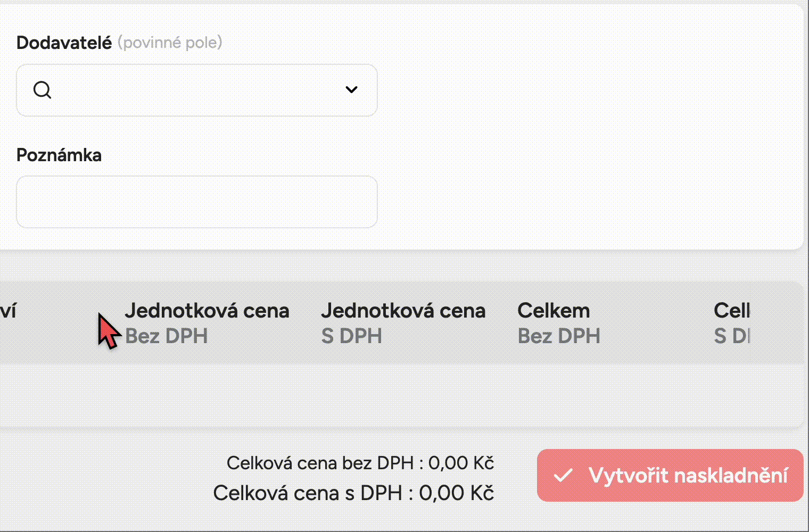The height and width of the screenshot is (532, 809).
Task: Click the "Celková cena bez DPH" label text
Action: 319,463
